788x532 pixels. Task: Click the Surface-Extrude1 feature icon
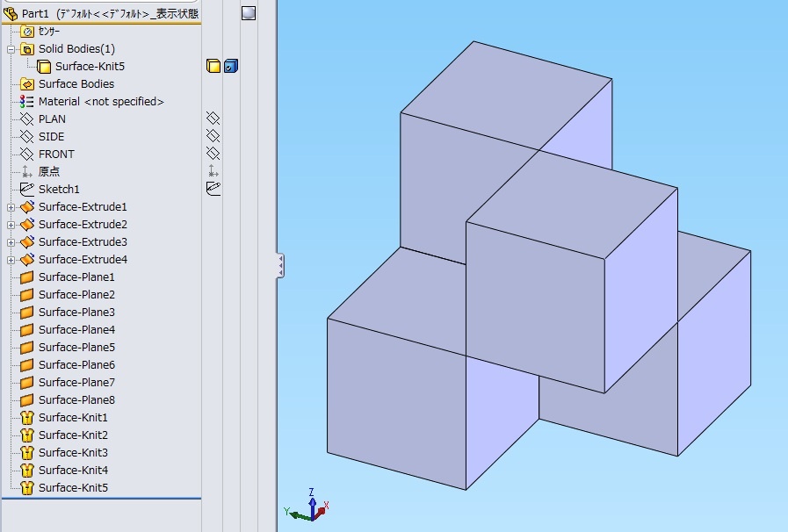(27, 207)
